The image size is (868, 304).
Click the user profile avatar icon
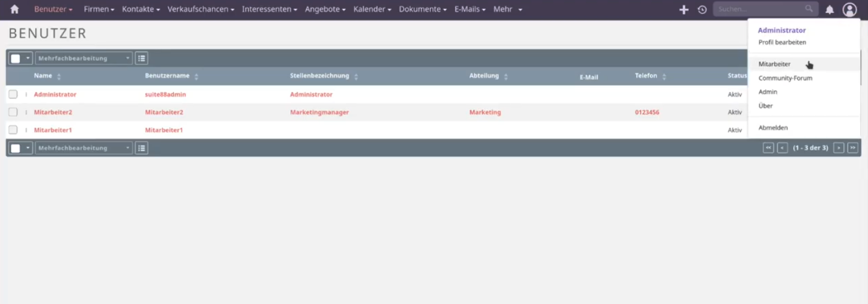pyautogui.click(x=849, y=10)
